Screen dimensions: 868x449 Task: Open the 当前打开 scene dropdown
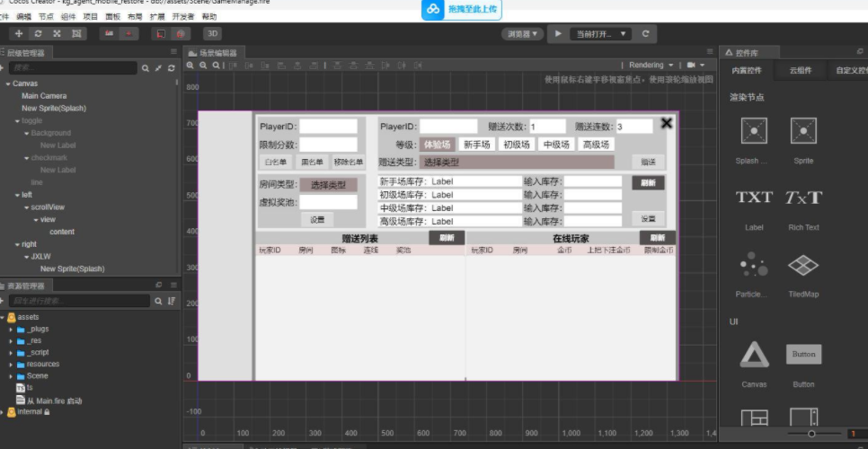(600, 34)
